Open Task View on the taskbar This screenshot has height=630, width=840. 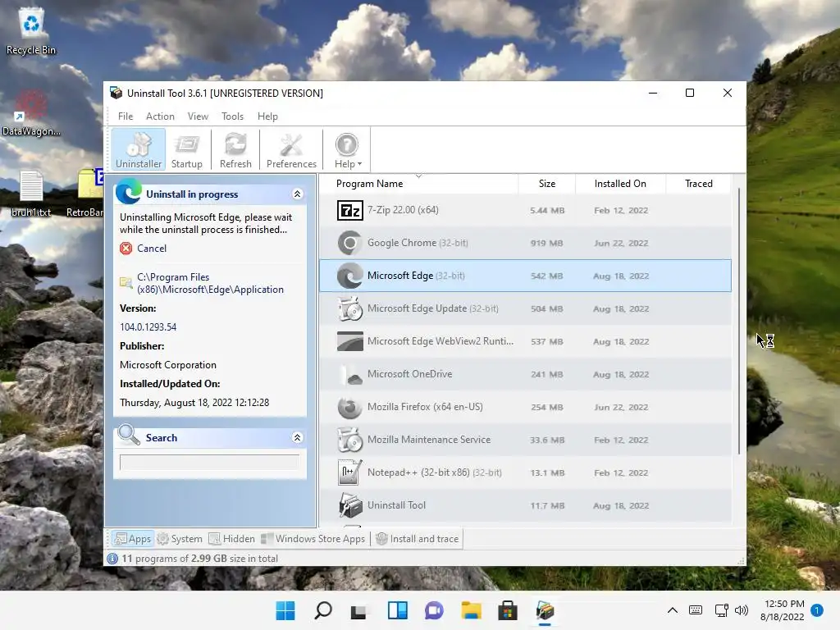point(359,611)
